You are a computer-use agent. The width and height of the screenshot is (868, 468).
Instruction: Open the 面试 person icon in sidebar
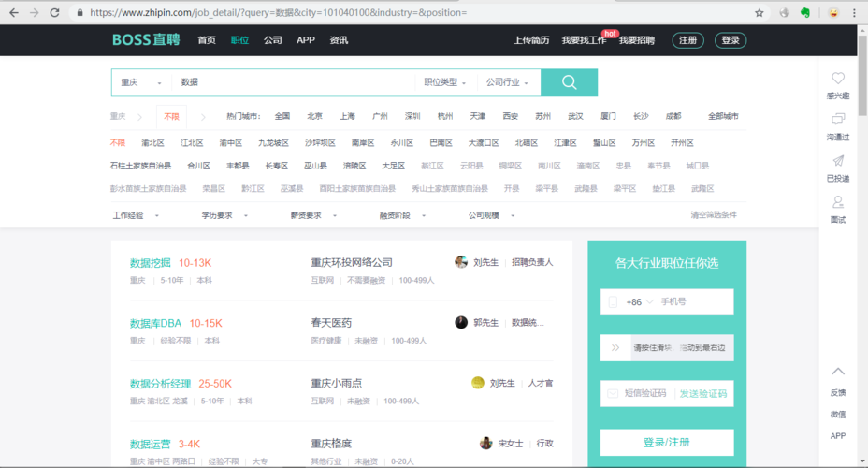click(838, 201)
